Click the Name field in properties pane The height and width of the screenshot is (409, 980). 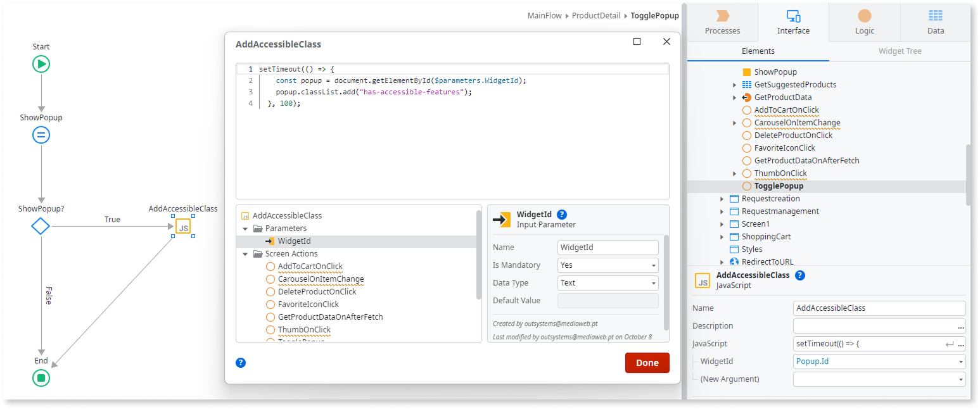click(x=879, y=308)
